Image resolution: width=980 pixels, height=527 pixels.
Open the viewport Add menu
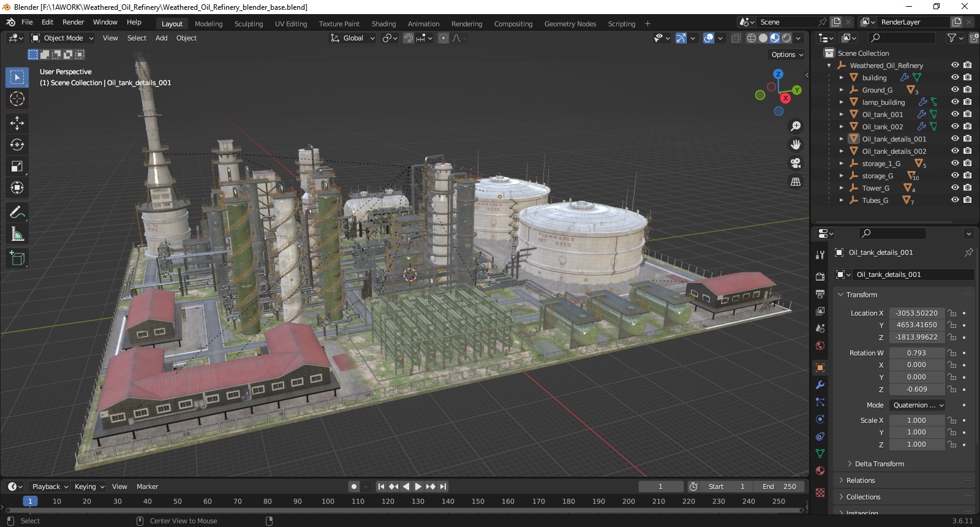[161, 38]
